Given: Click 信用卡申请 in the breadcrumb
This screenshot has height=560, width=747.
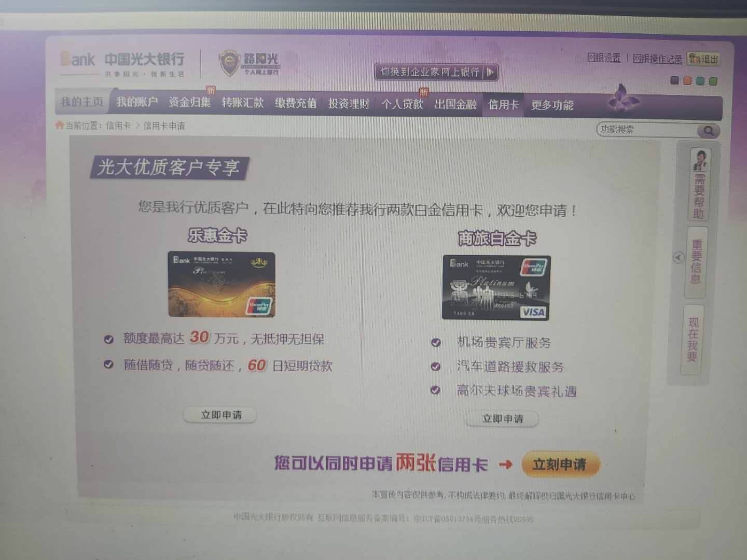Looking at the screenshot, I should [x=164, y=125].
